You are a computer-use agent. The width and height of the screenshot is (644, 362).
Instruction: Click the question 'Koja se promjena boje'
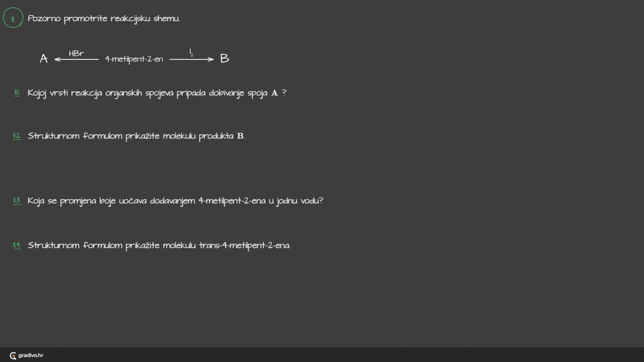[x=175, y=201]
